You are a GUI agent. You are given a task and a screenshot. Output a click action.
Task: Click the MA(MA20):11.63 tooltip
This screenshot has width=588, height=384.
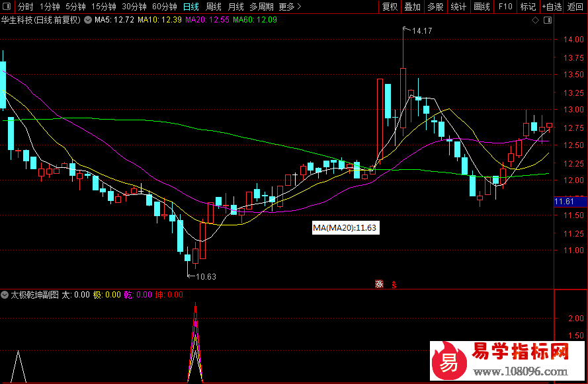pyautogui.click(x=346, y=228)
